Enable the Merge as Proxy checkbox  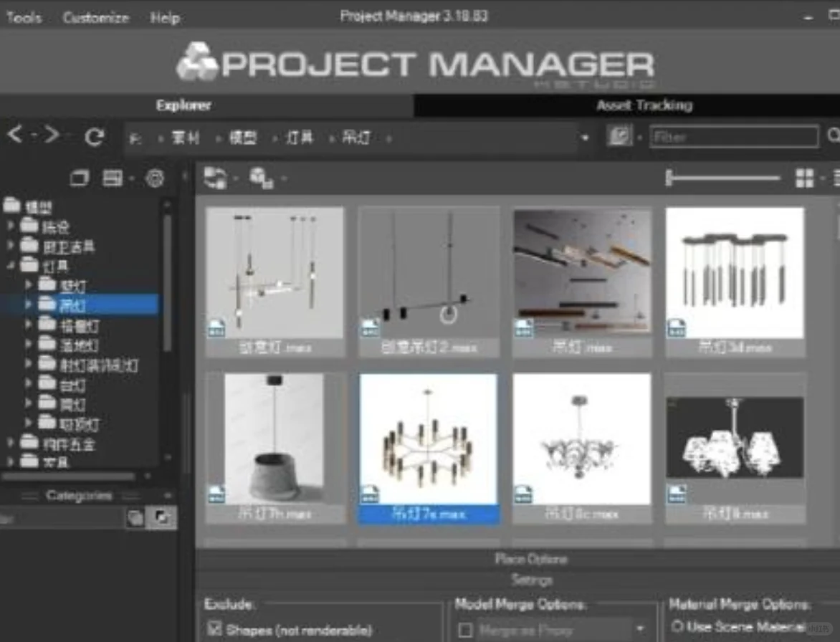tap(466, 630)
